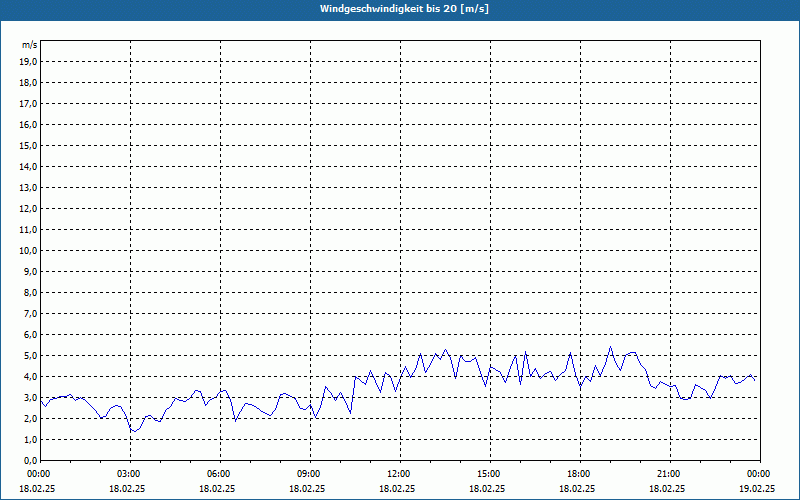Click the "6,0" y-axis value
Image resolution: width=800 pixels, height=500 pixels.
(31, 335)
